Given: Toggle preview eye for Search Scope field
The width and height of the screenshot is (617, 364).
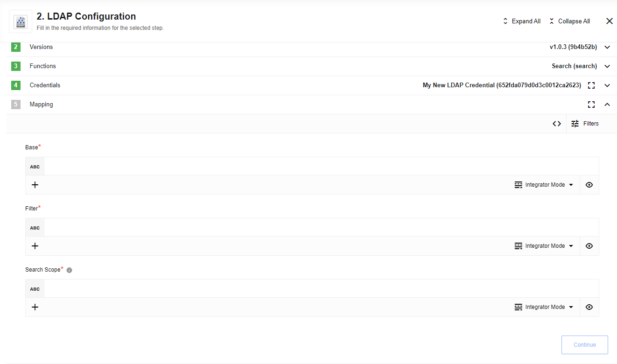Looking at the screenshot, I should (x=589, y=307).
